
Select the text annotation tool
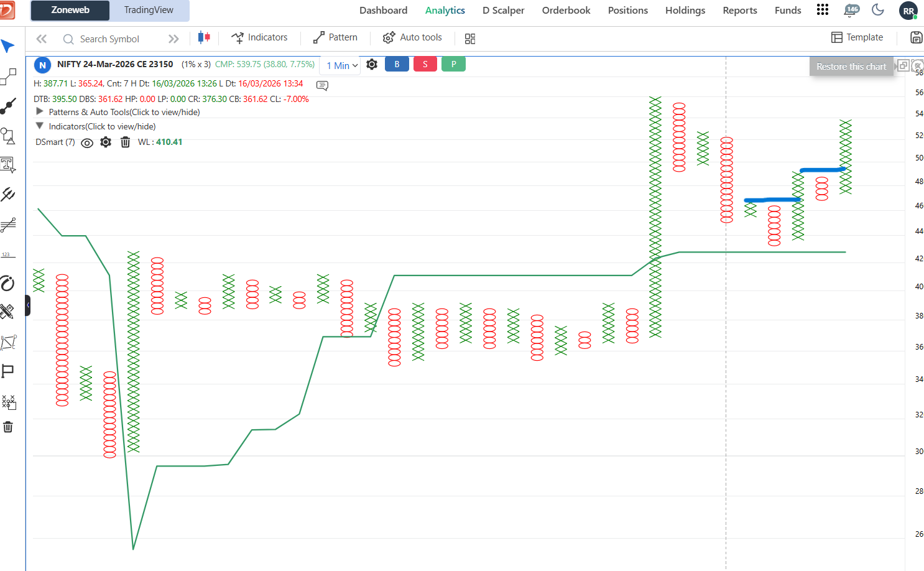[9, 165]
